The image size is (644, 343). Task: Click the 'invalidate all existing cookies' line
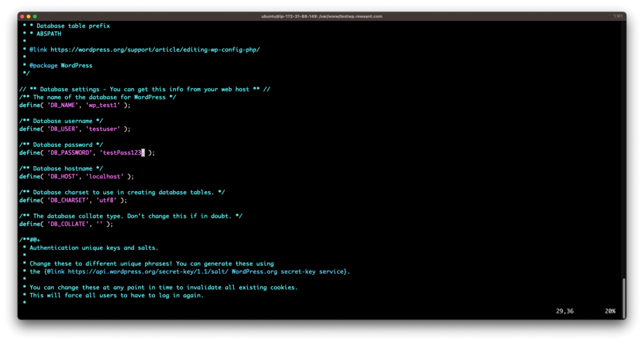pos(160,288)
